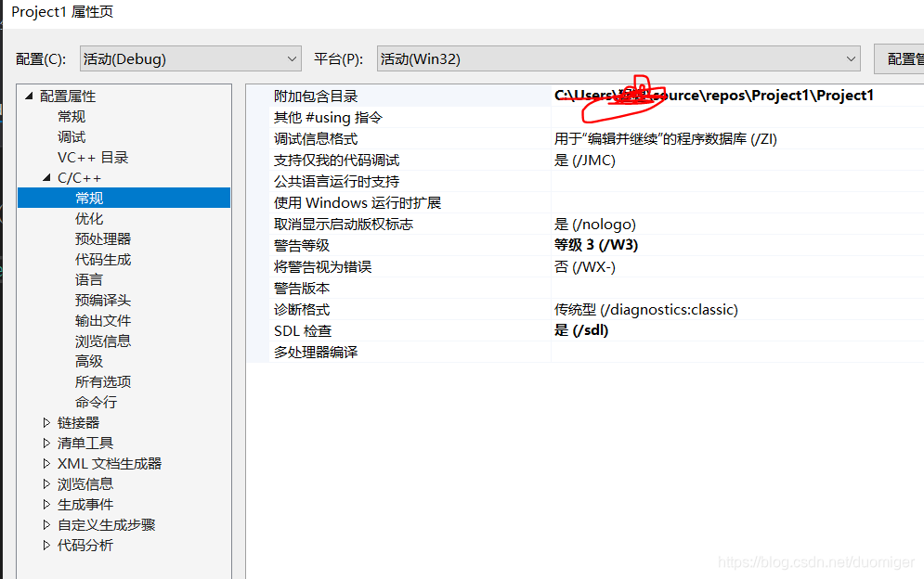Collapse the C/C++ tree node

point(46,177)
